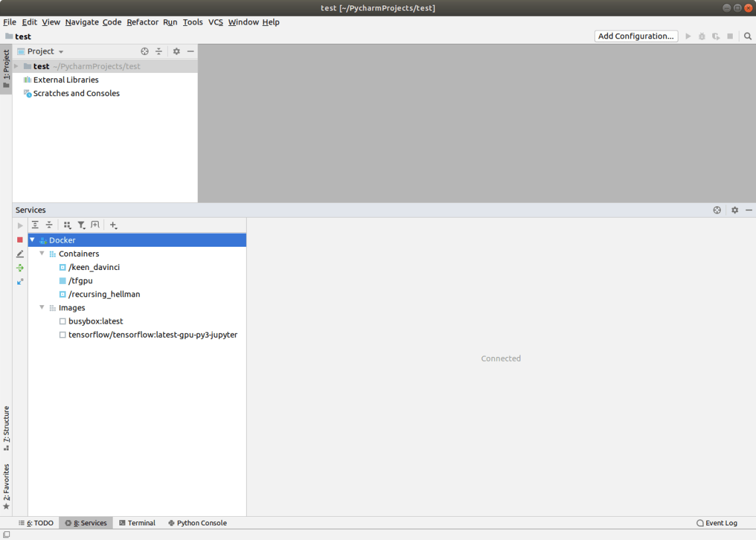
Task: Click the green deploy arrows icon
Action: click(x=19, y=268)
